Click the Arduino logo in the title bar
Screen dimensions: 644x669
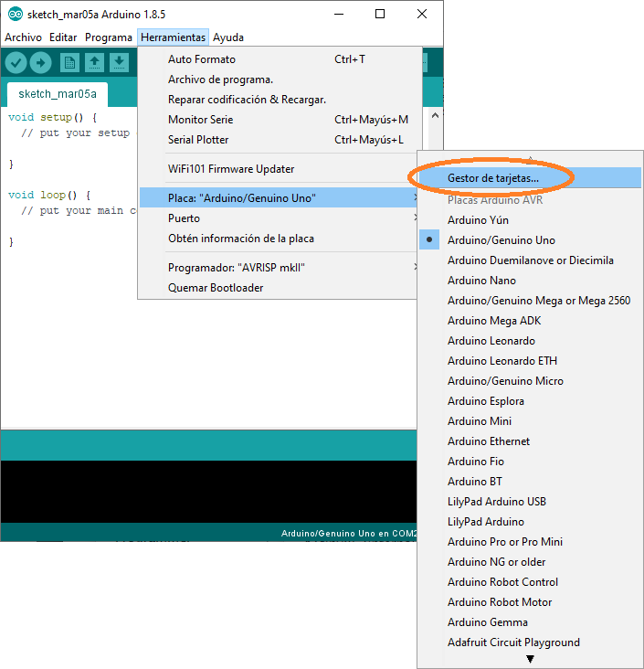pyautogui.click(x=15, y=14)
